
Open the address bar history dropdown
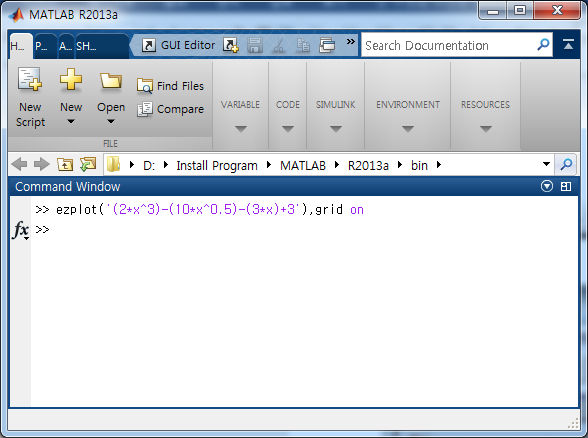point(546,164)
